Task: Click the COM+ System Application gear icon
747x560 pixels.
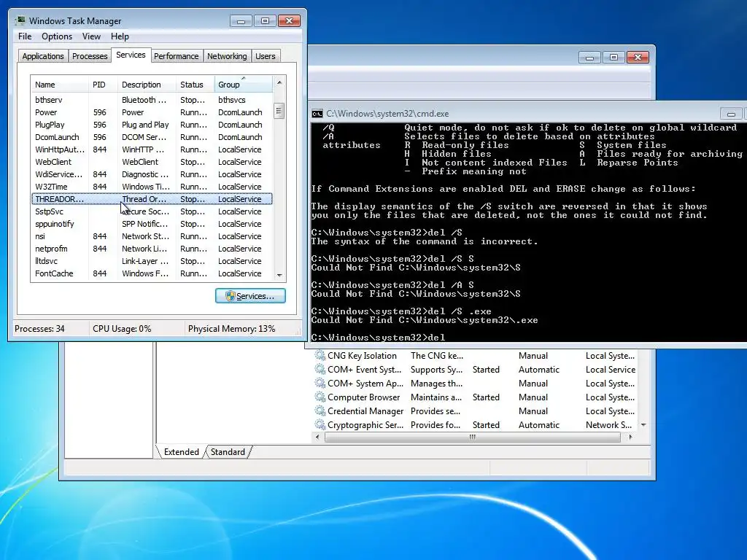Action: tap(320, 383)
